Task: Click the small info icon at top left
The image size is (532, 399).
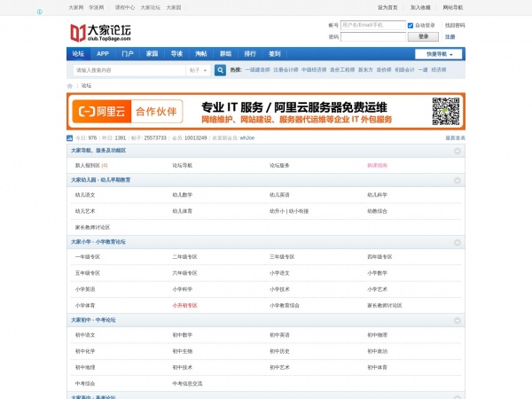Action: pos(40,12)
